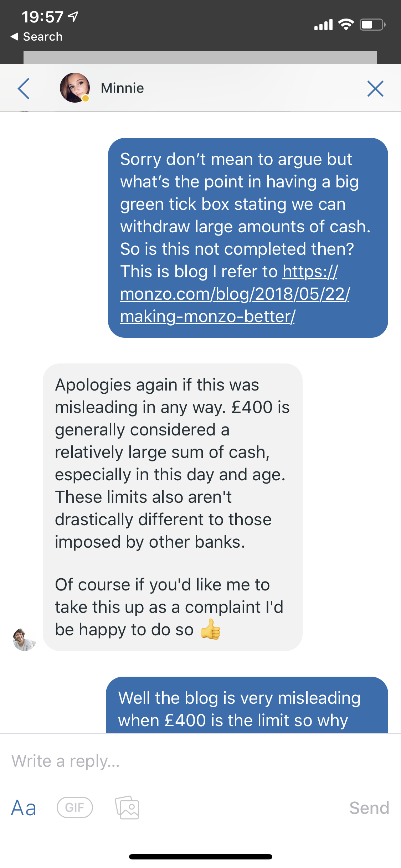Tap the Wi-Fi icon in the status bar
This screenshot has height=868, width=401.
pyautogui.click(x=345, y=25)
